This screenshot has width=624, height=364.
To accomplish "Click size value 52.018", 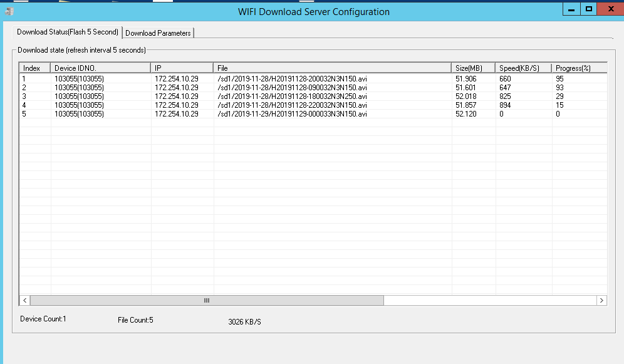I will 465,96.
